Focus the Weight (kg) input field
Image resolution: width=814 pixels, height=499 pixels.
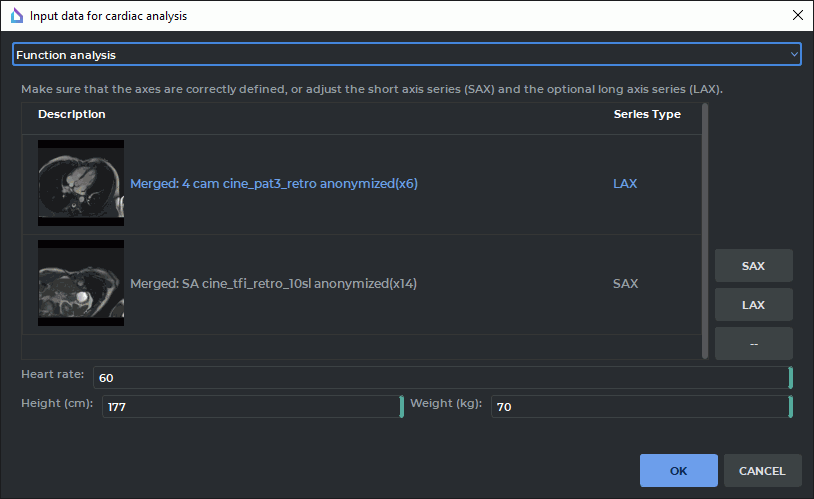pos(638,407)
